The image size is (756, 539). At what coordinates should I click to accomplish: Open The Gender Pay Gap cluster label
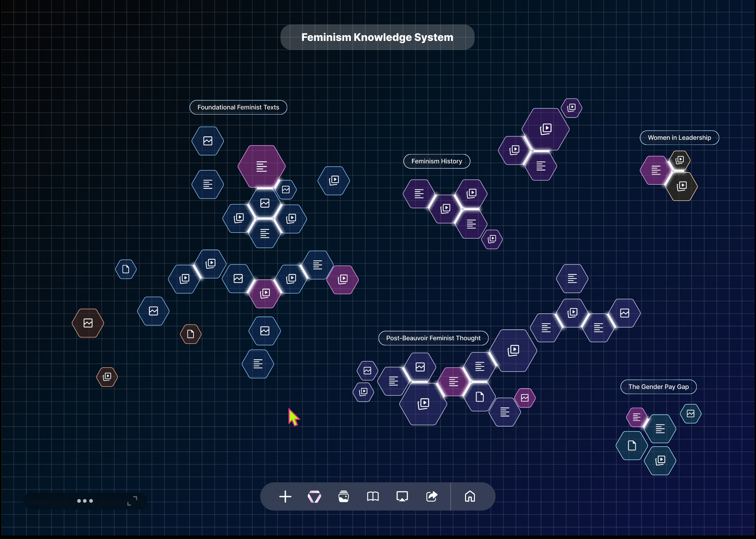658,387
